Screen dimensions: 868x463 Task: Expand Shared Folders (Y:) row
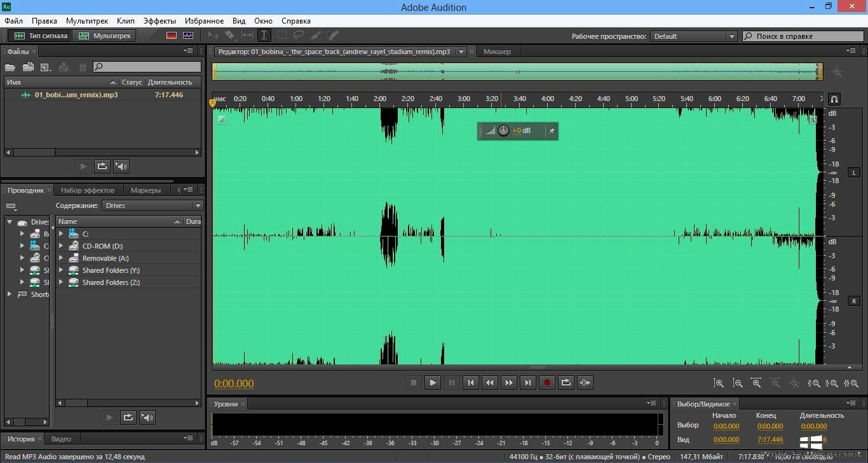pos(61,270)
